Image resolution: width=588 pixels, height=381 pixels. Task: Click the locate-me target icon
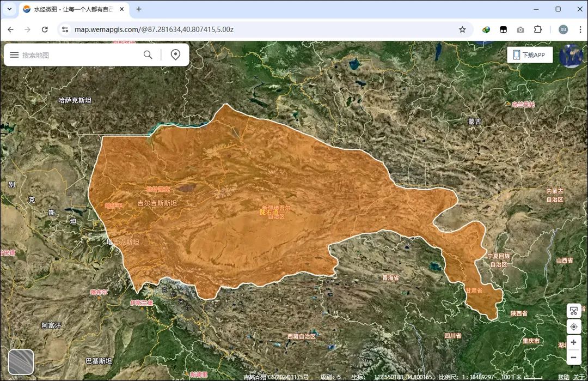[x=573, y=327]
